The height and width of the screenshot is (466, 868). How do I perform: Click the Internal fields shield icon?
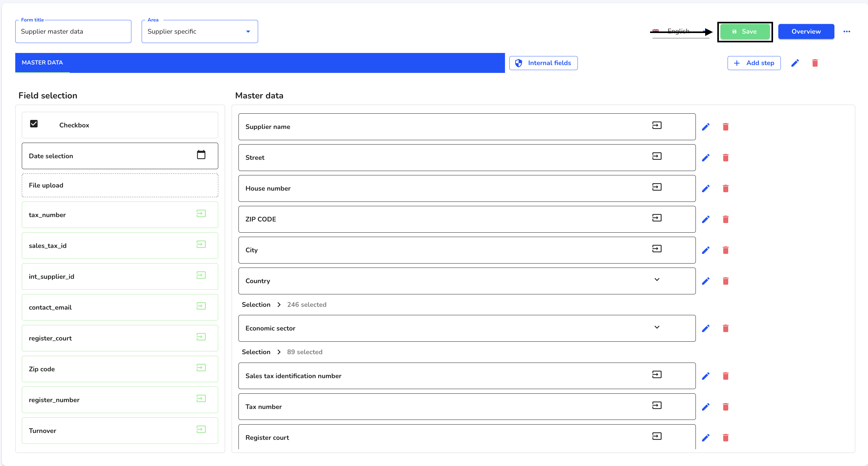(518, 63)
